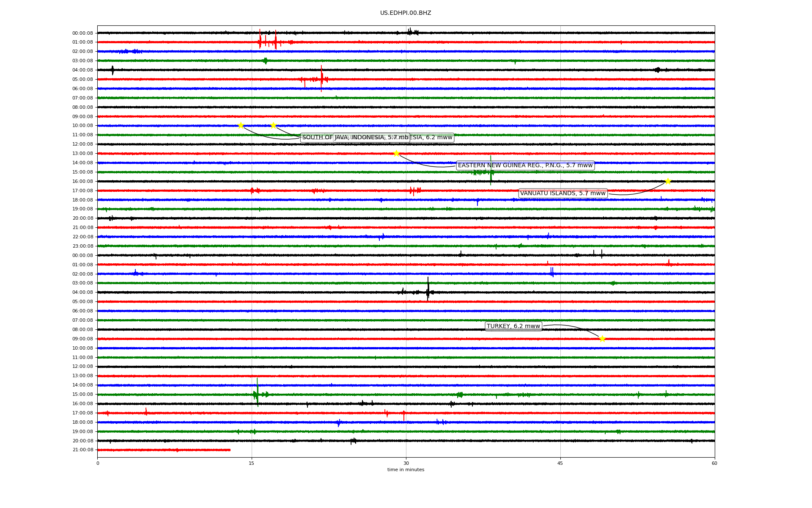812x508 pixels.
Task: Click the Eastern New Guinea star marker
Action: pos(396,153)
